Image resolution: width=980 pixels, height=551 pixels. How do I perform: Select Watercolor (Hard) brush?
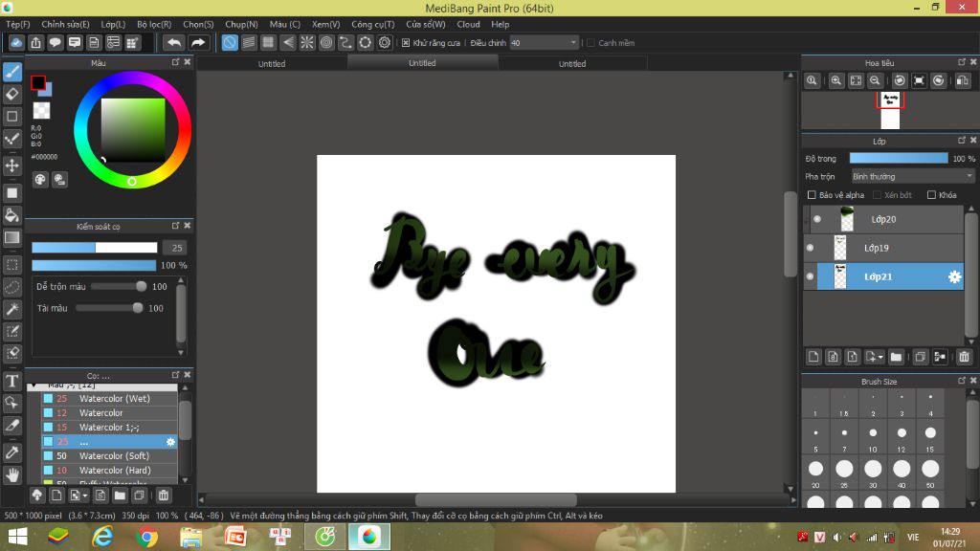tap(110, 471)
